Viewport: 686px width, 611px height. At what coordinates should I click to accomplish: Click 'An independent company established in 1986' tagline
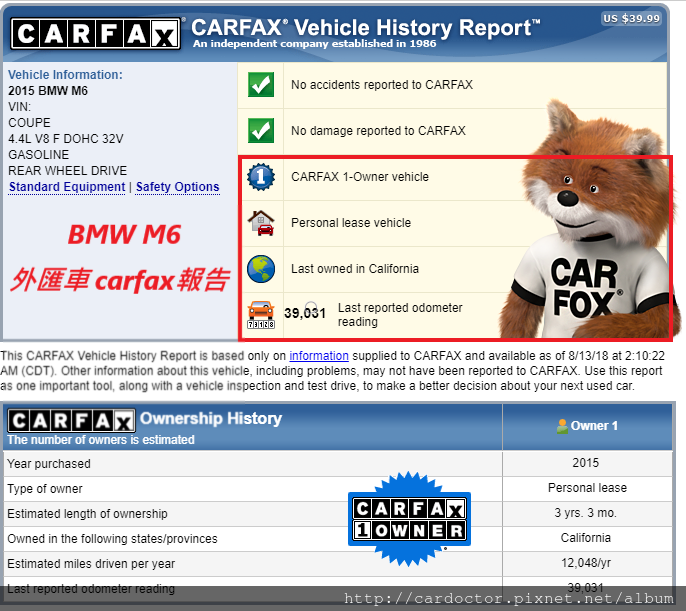pos(315,43)
